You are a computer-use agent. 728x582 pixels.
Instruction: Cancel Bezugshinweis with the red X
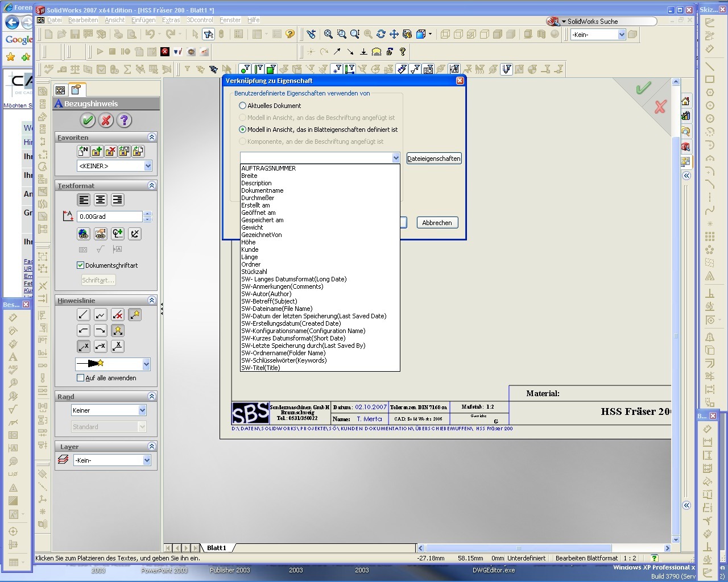(106, 120)
